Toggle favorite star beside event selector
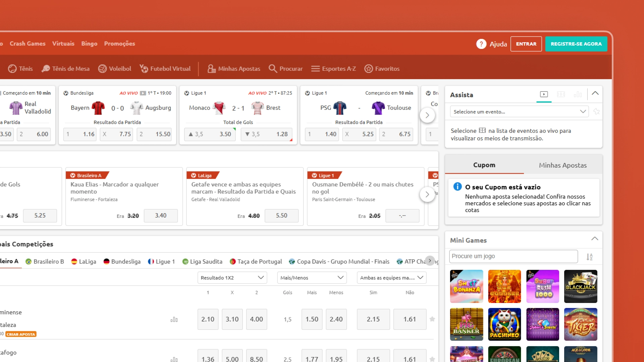The width and height of the screenshot is (644, 362). (596, 112)
